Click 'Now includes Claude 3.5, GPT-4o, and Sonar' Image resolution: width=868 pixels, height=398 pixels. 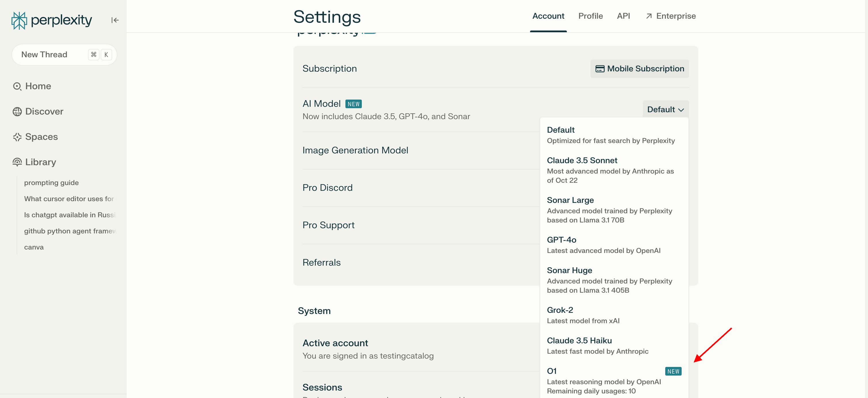point(386,116)
